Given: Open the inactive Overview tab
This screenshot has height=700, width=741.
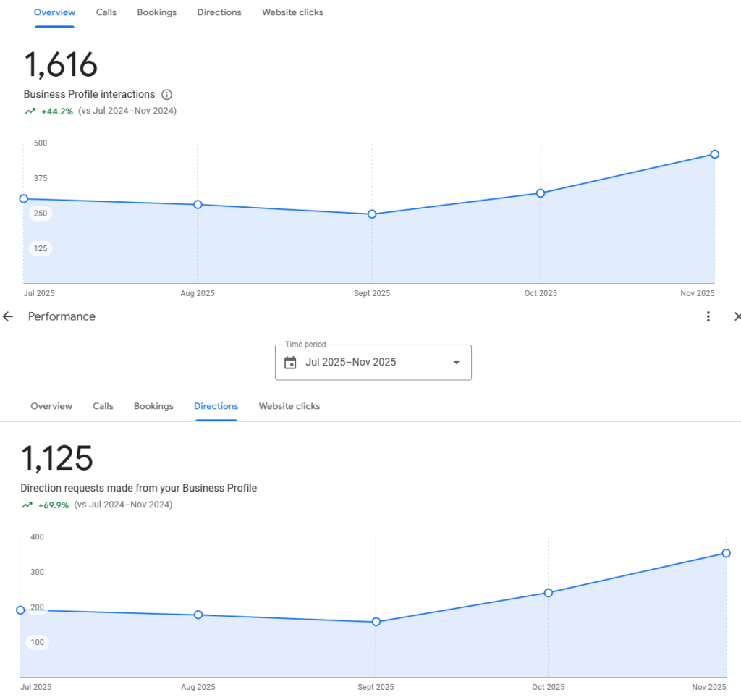Looking at the screenshot, I should [x=51, y=406].
